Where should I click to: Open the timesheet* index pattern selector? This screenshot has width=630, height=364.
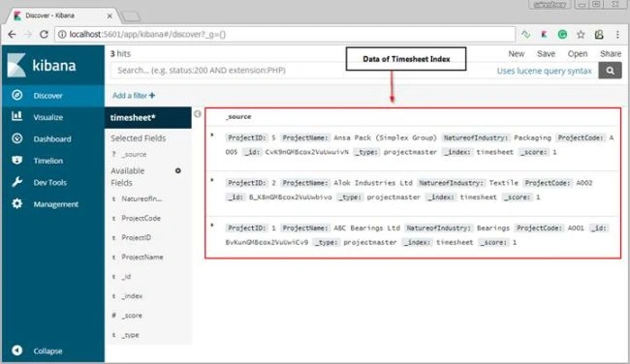click(148, 117)
